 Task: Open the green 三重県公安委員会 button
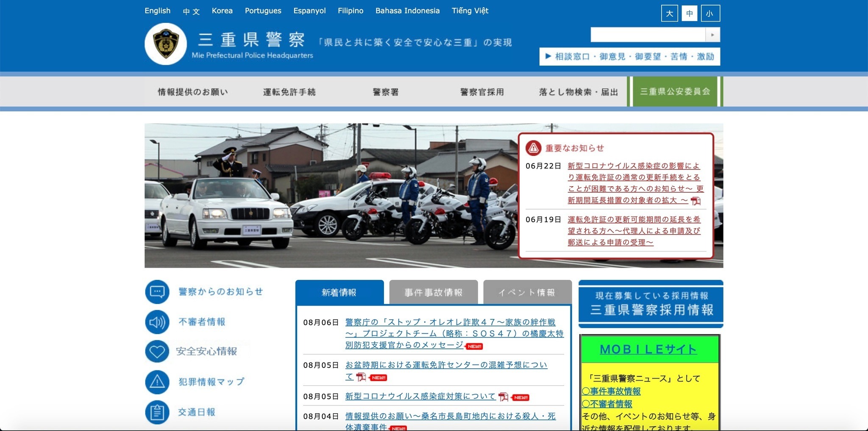675,91
